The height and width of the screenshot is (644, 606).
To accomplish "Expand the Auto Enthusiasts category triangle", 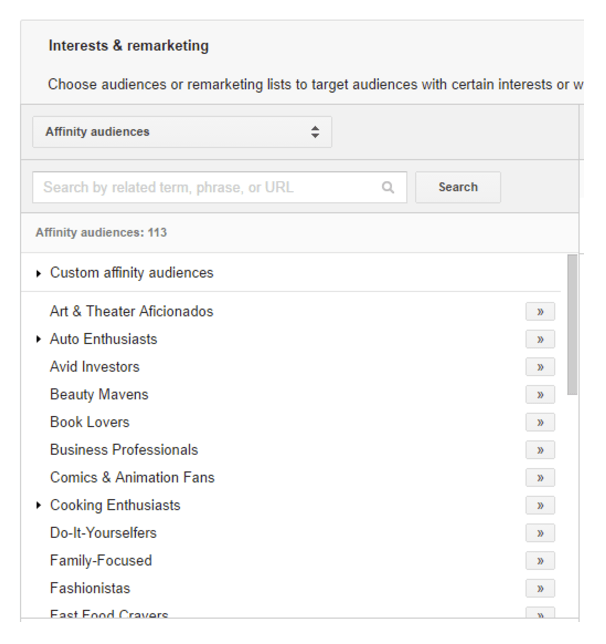I will tap(39, 339).
